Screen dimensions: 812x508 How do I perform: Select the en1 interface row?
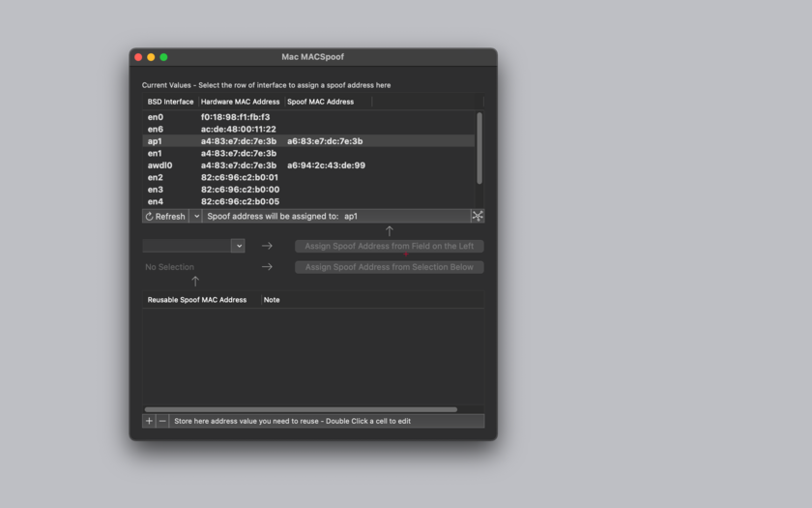(x=308, y=154)
